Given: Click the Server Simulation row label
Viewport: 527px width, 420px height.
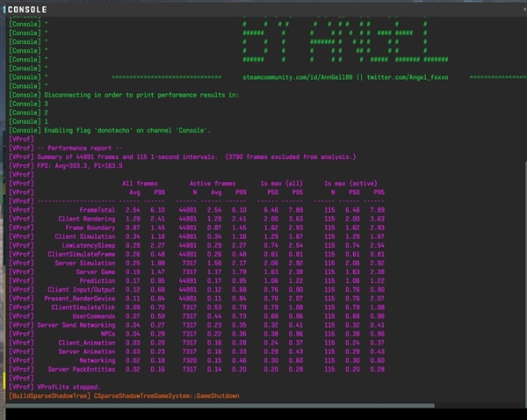Looking at the screenshot, I should pos(85,262).
